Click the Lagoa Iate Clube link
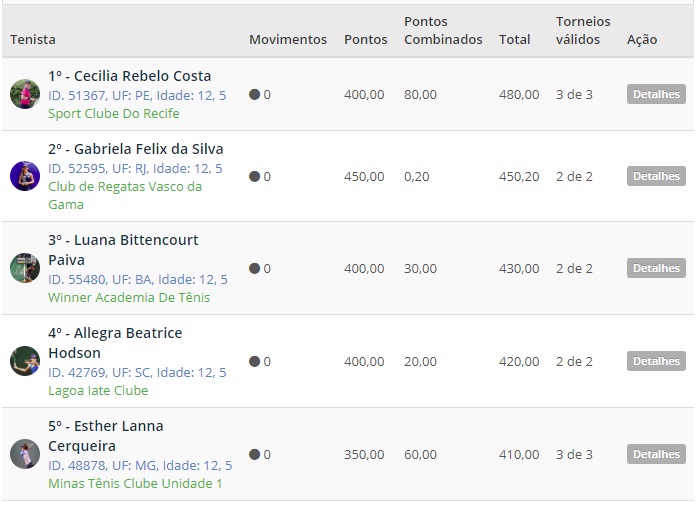The height and width of the screenshot is (505, 697). pyautogui.click(x=98, y=390)
